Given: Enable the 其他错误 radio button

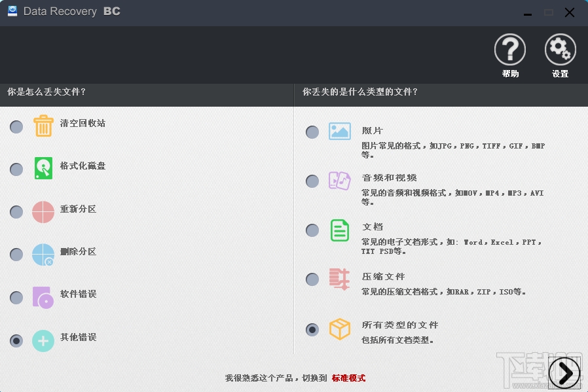Looking at the screenshot, I should click(16, 340).
